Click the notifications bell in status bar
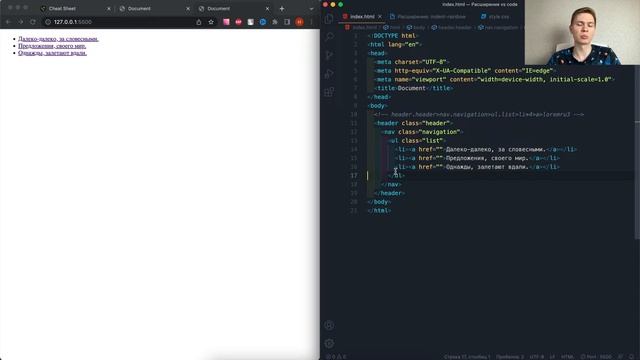The height and width of the screenshot is (360, 640). 632,357
